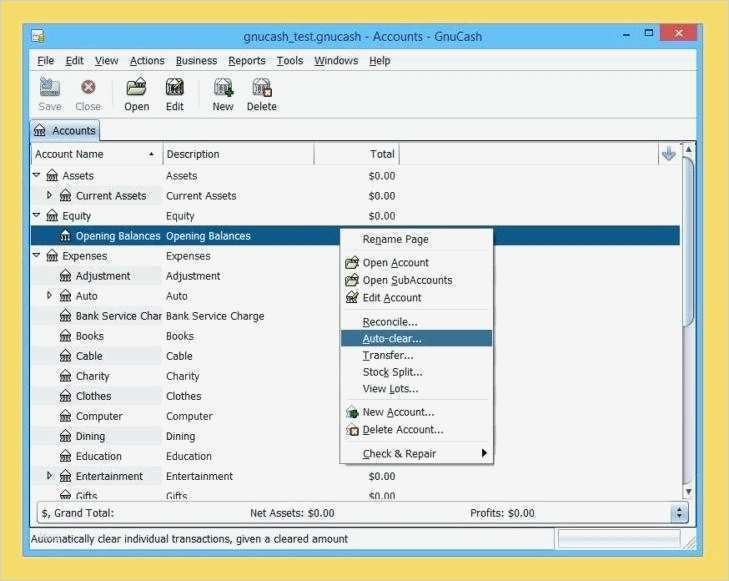This screenshot has width=729, height=581.
Task: Click the Books account icon
Action: point(66,336)
